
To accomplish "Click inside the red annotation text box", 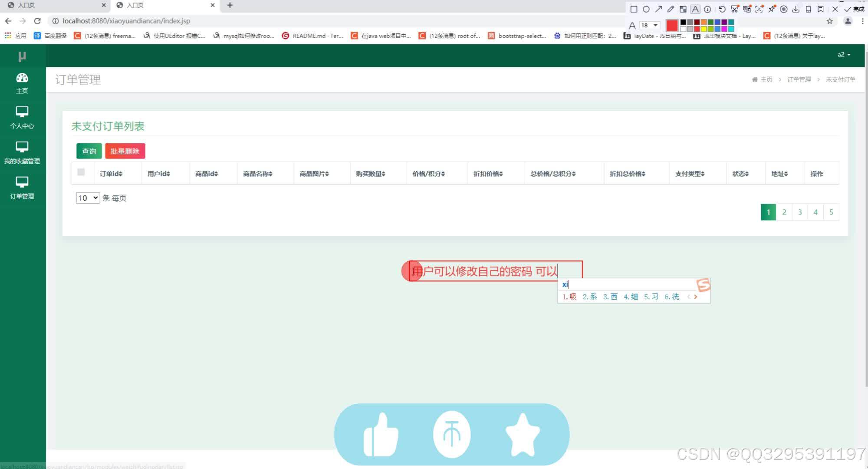I will (496, 271).
